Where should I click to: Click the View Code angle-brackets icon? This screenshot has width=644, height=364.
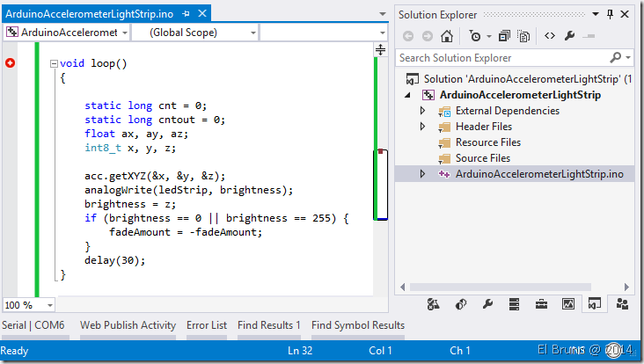coord(549,36)
